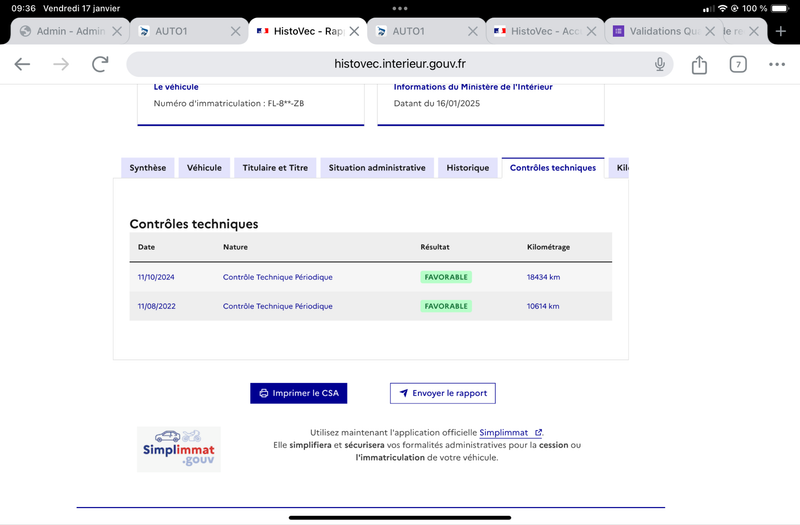Click the Kilométrage column header
Screen dimensions: 800x525
coord(548,247)
